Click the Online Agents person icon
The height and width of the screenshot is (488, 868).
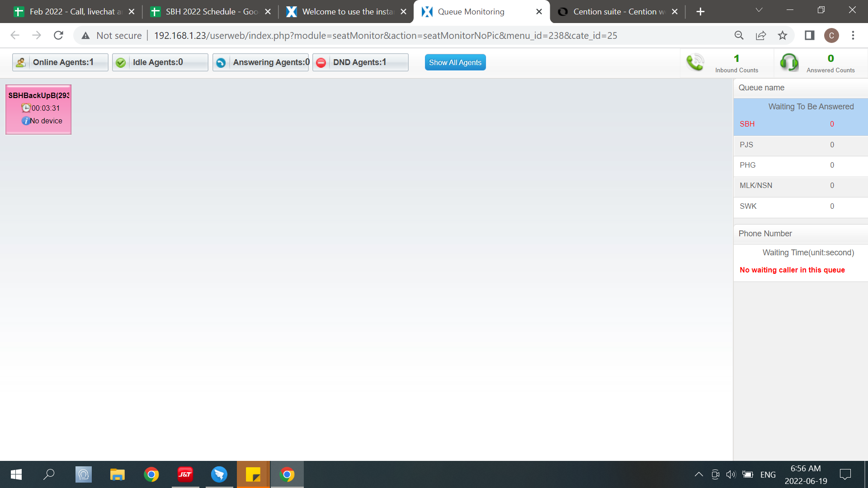21,62
